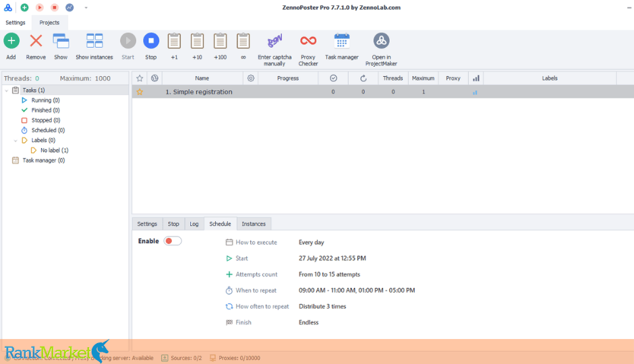The image size is (634, 364).
Task: Click the red Remove button
Action: (36, 41)
